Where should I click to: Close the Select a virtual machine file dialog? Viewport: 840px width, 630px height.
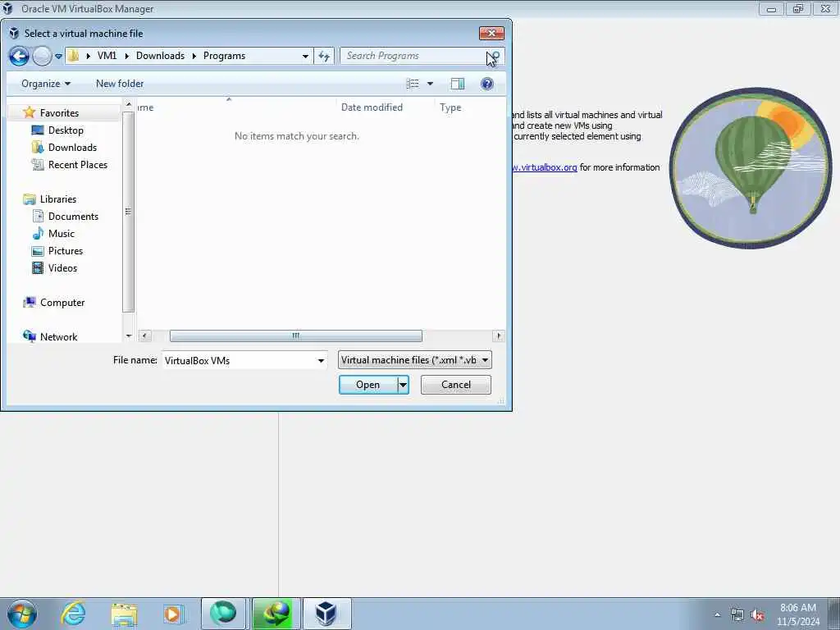pyautogui.click(x=491, y=33)
